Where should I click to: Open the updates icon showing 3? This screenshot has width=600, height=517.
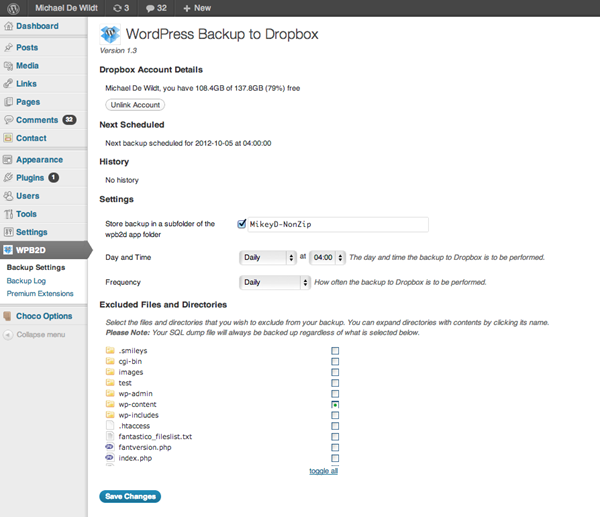121,8
